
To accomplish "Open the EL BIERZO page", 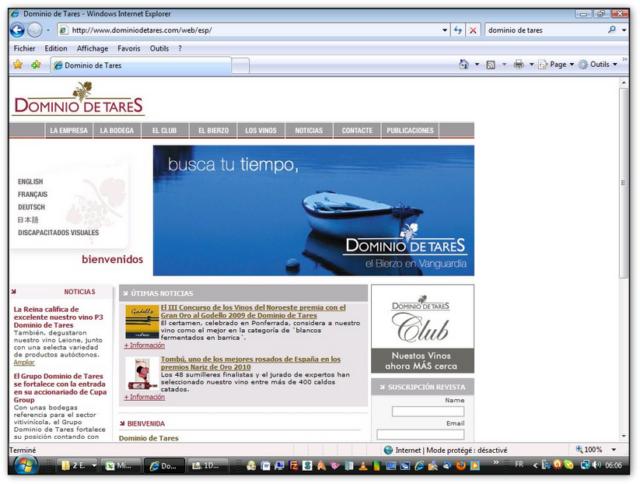I will [213, 131].
